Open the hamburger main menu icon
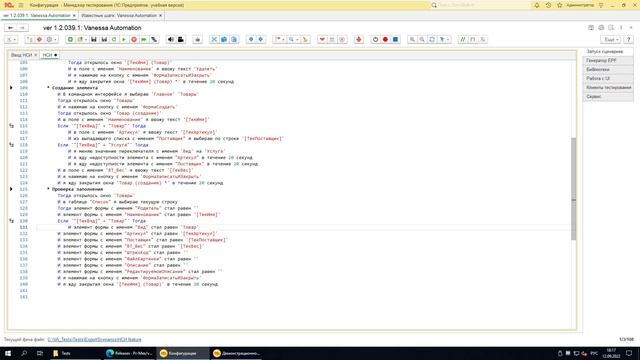Screen dimensions: 640x360 point(21,5)
